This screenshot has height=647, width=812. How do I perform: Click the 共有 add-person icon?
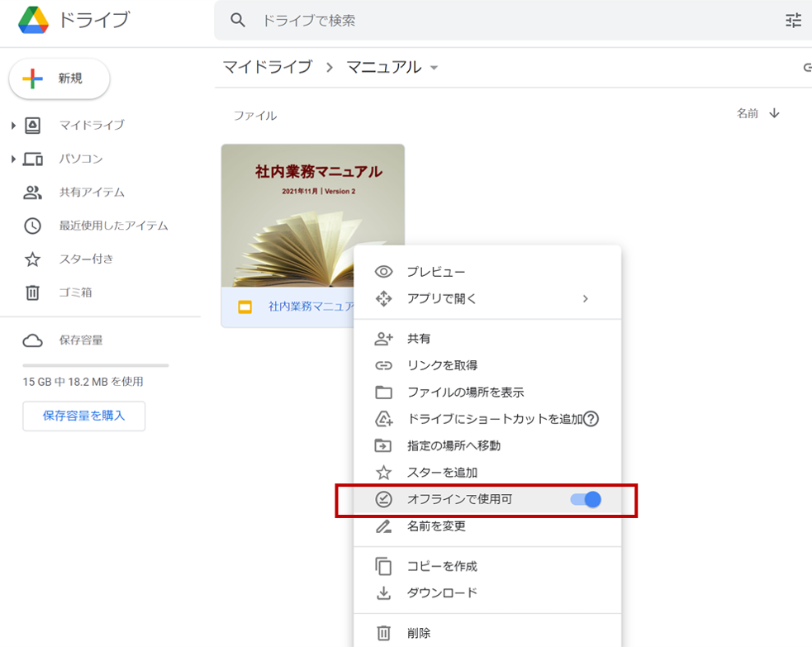[x=383, y=339]
